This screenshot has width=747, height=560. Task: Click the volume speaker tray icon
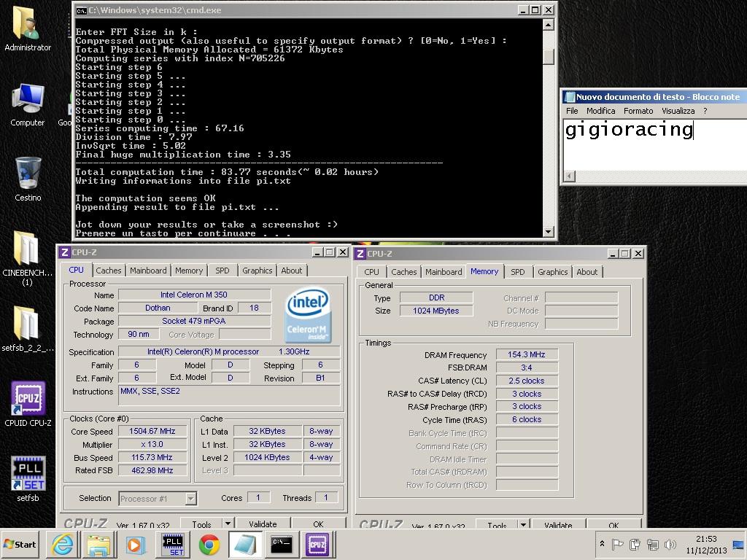670,544
